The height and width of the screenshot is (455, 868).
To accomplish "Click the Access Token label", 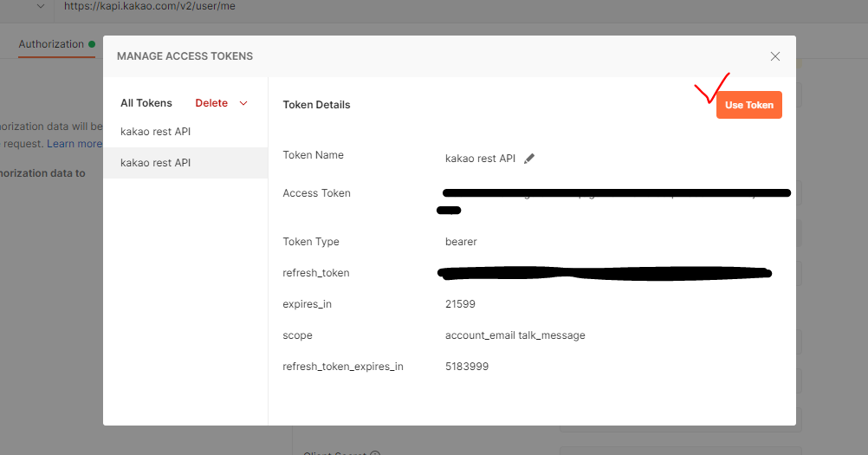I will [x=317, y=193].
